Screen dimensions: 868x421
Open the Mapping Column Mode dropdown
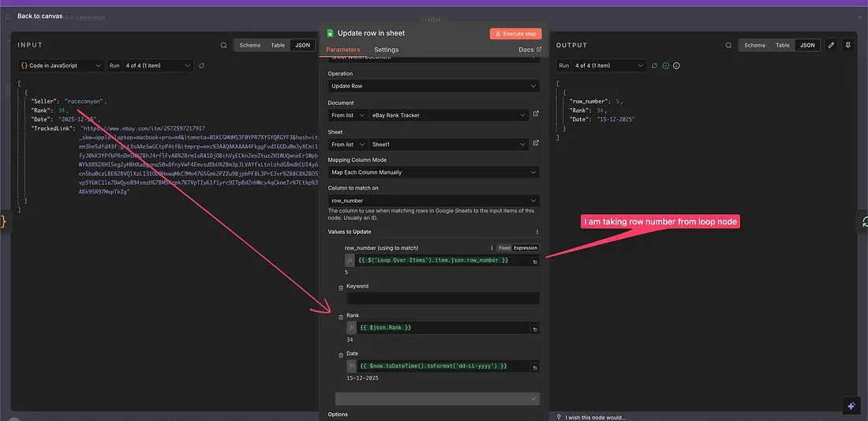pyautogui.click(x=433, y=172)
